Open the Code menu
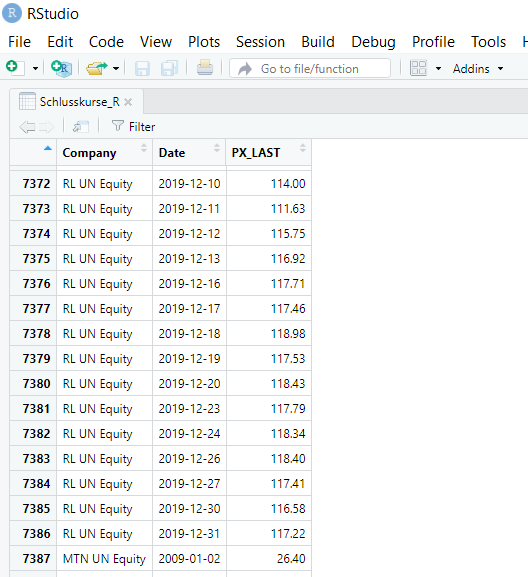The image size is (528, 577). point(106,42)
